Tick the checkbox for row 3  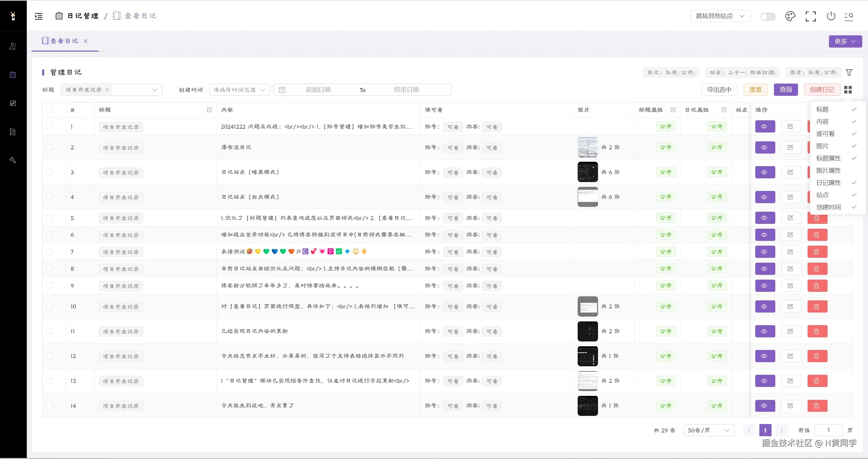click(x=49, y=172)
